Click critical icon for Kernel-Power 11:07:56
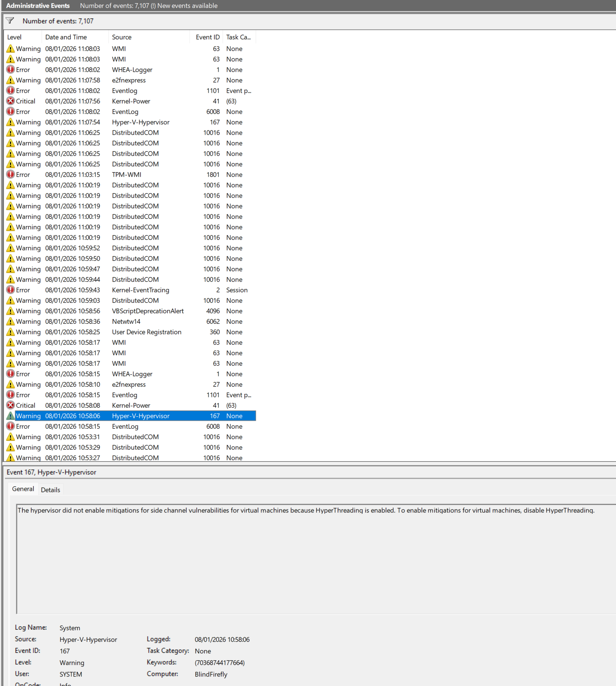Screen dimensions: 616x686 (11, 101)
